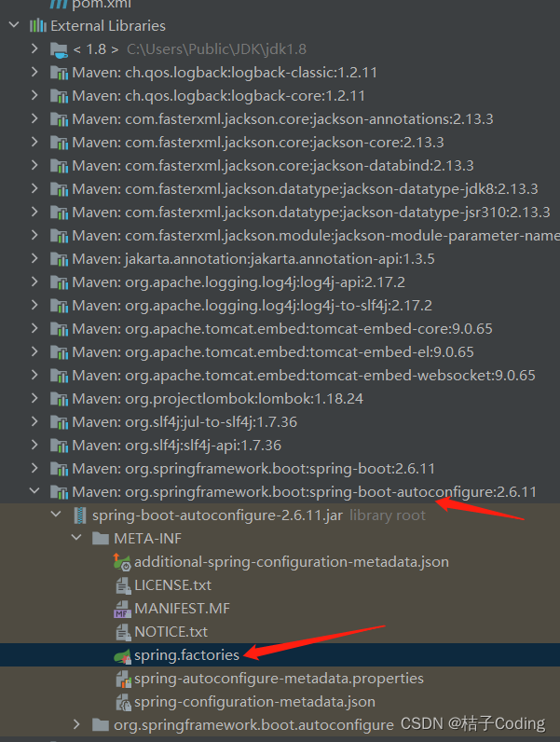This screenshot has height=742, width=560.
Task: Expand the logback-core:1.2.11 library
Action: (x=34, y=95)
